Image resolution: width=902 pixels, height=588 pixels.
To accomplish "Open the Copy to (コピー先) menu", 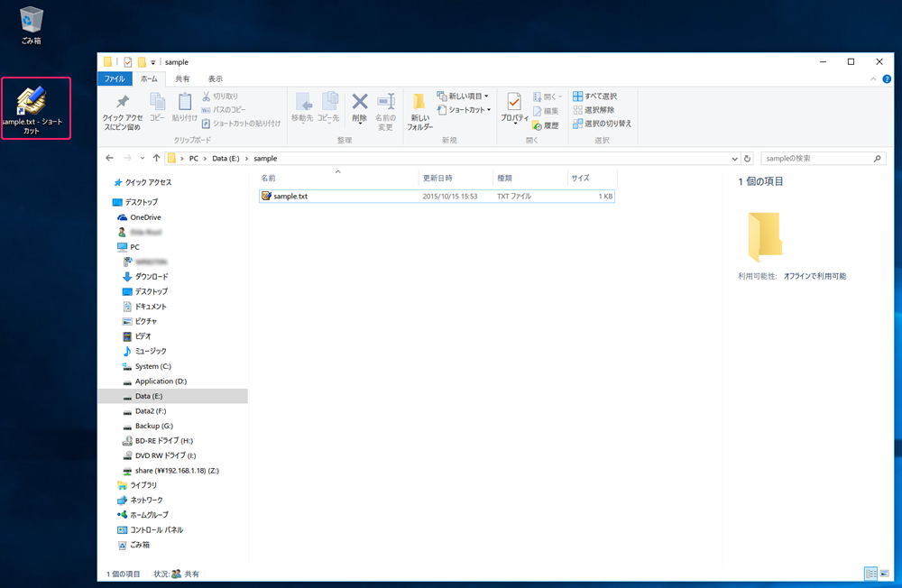I will [328, 107].
